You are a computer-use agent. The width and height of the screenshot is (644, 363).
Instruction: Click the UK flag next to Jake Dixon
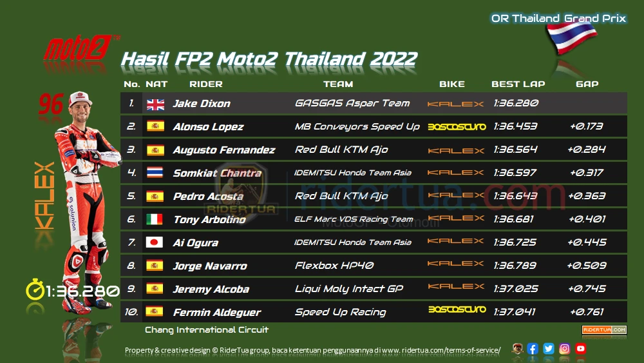tap(155, 104)
